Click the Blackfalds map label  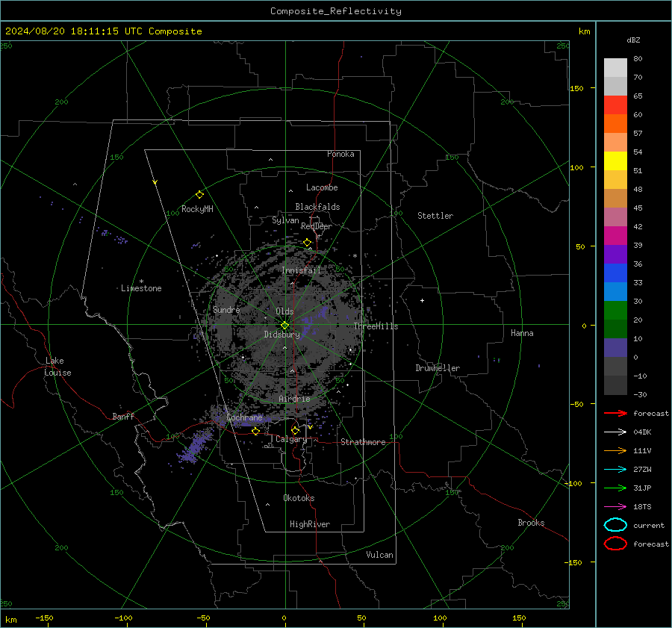317,207
